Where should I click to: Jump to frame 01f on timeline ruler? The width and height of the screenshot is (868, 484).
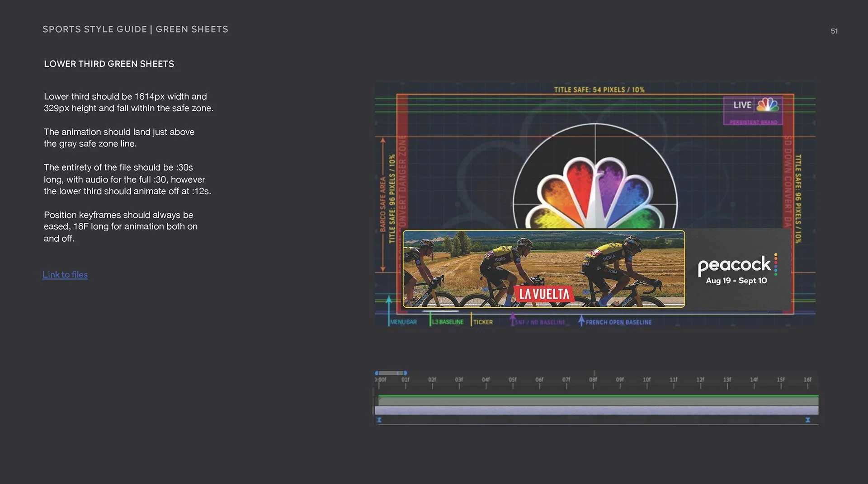(x=406, y=380)
